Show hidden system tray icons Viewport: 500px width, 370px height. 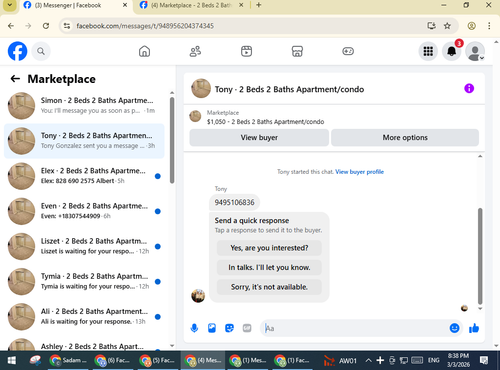pos(368,360)
